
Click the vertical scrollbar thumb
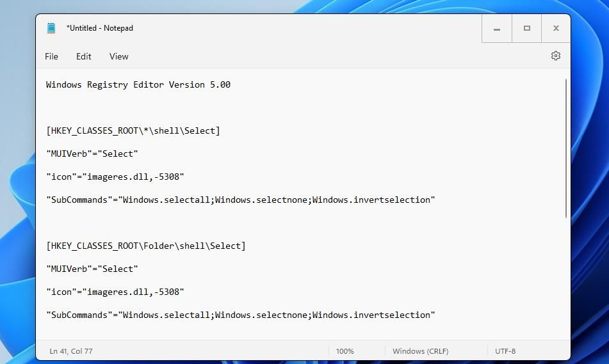point(566,148)
